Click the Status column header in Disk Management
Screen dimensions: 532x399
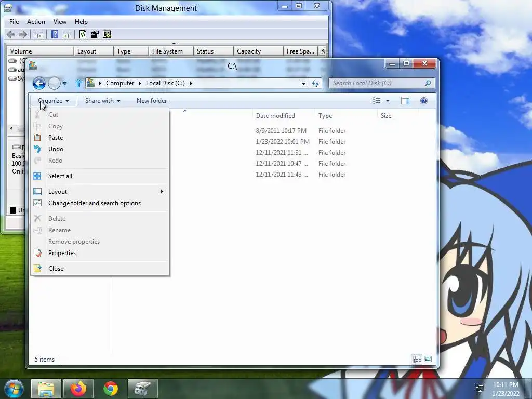point(213,51)
